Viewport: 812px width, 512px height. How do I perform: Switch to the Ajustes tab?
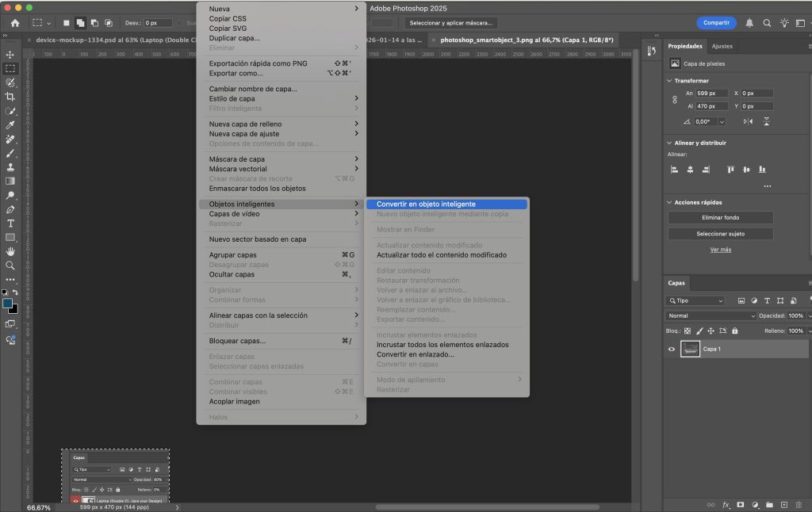[x=722, y=46]
